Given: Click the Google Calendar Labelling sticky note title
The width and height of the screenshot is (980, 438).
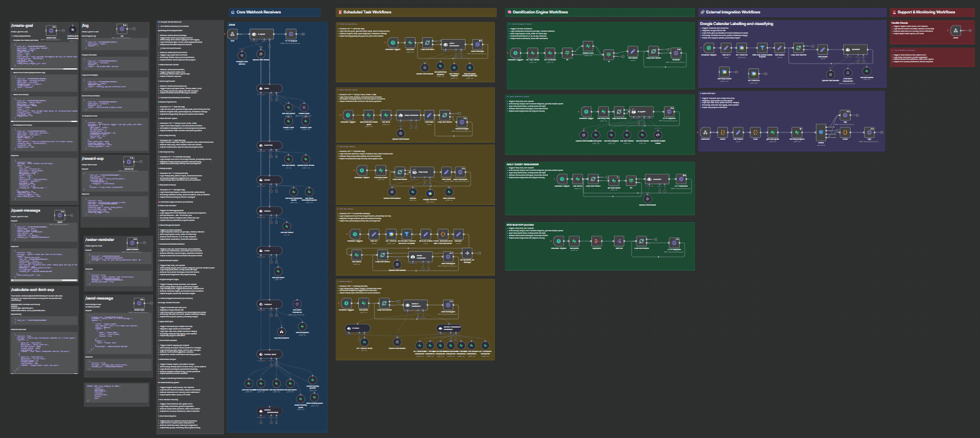Looking at the screenshot, I should (x=737, y=24).
